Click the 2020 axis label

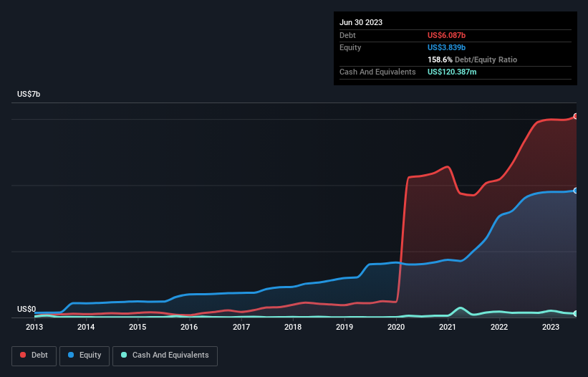[396, 327]
